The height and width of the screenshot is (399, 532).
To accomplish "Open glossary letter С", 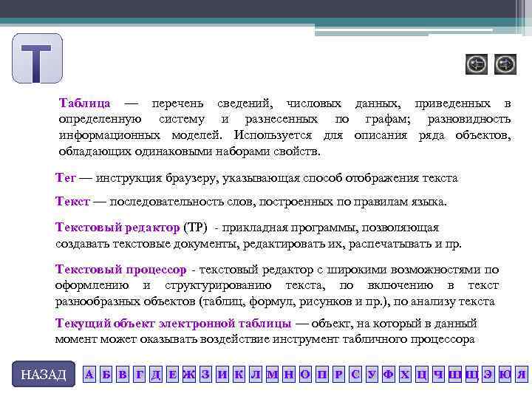I will point(355,374).
